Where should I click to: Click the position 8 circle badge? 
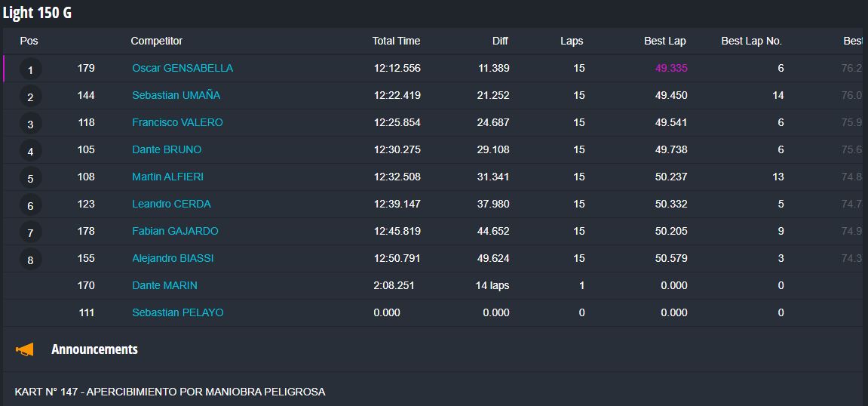click(x=30, y=260)
